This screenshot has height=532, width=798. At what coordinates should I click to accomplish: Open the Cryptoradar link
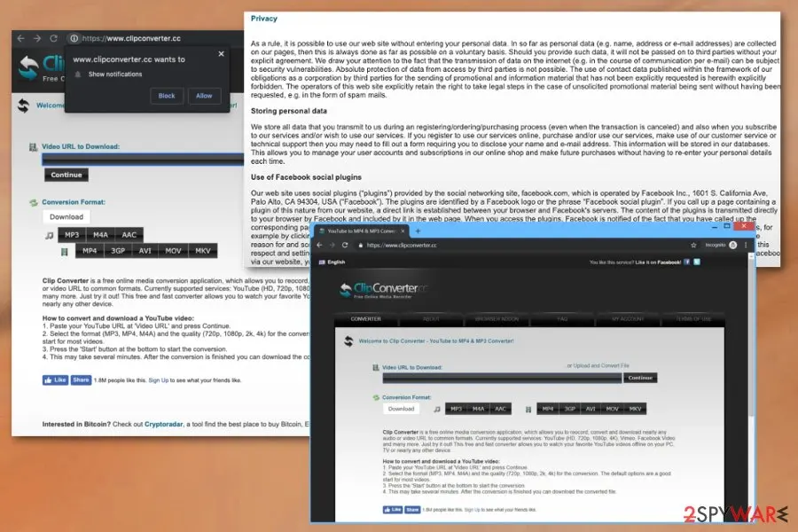pos(163,424)
